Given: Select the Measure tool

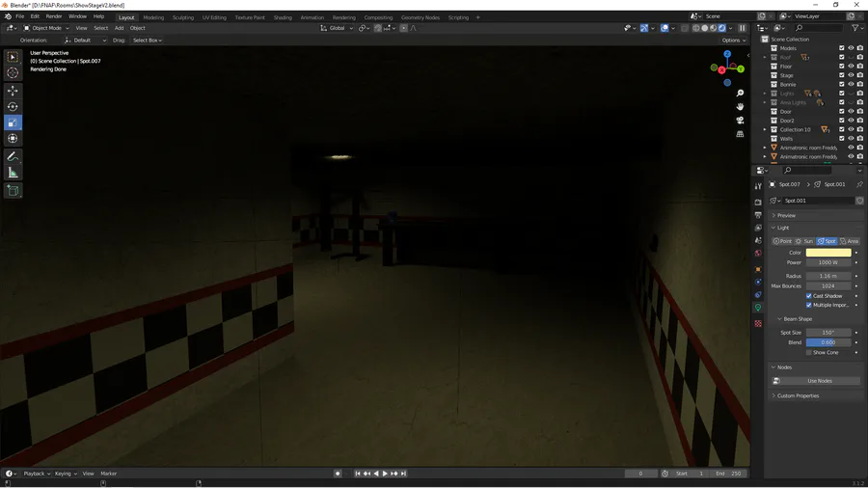Looking at the screenshot, I should [13, 173].
